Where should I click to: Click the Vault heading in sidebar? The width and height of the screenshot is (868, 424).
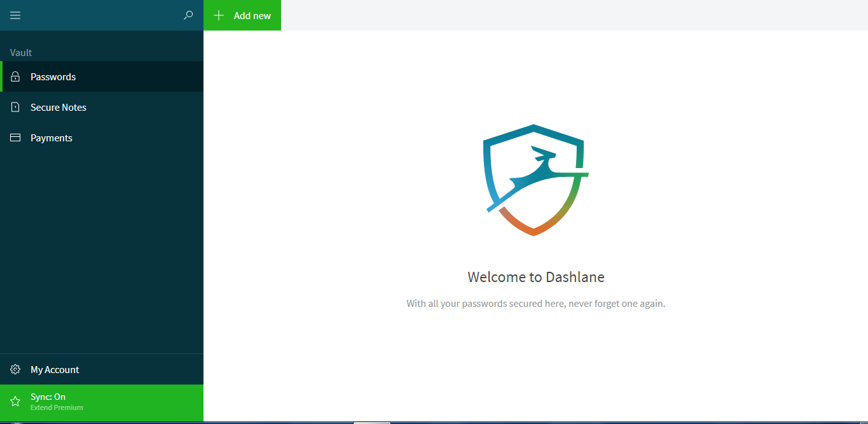point(21,52)
